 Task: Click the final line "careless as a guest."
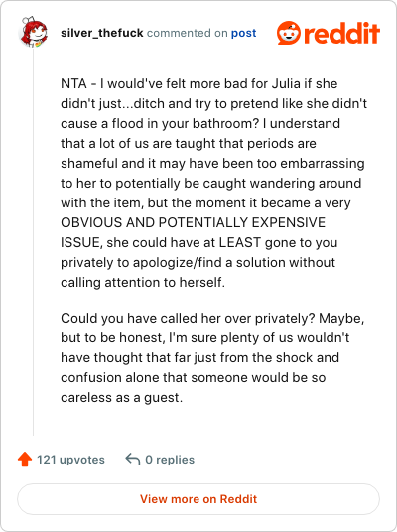click(x=121, y=398)
